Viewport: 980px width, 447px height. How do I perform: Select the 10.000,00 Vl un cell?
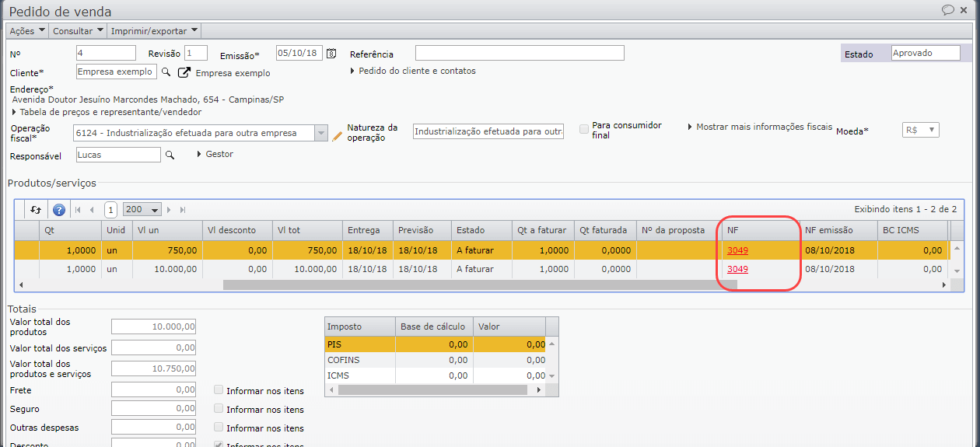click(x=167, y=269)
